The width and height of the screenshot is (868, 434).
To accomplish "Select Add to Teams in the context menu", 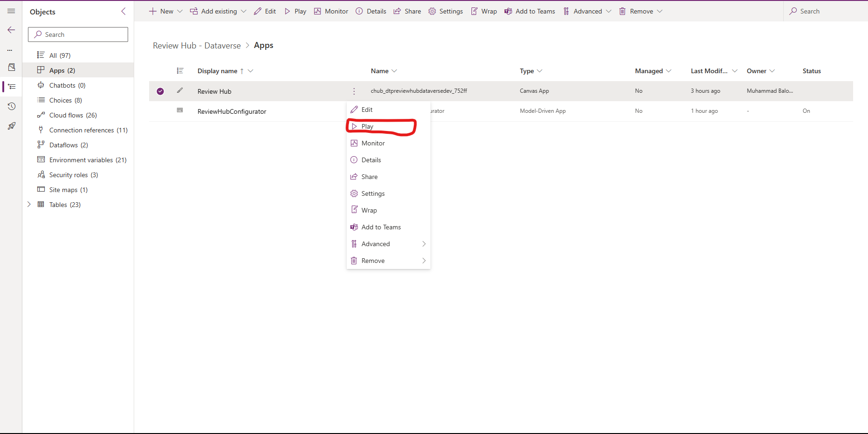I will (381, 227).
